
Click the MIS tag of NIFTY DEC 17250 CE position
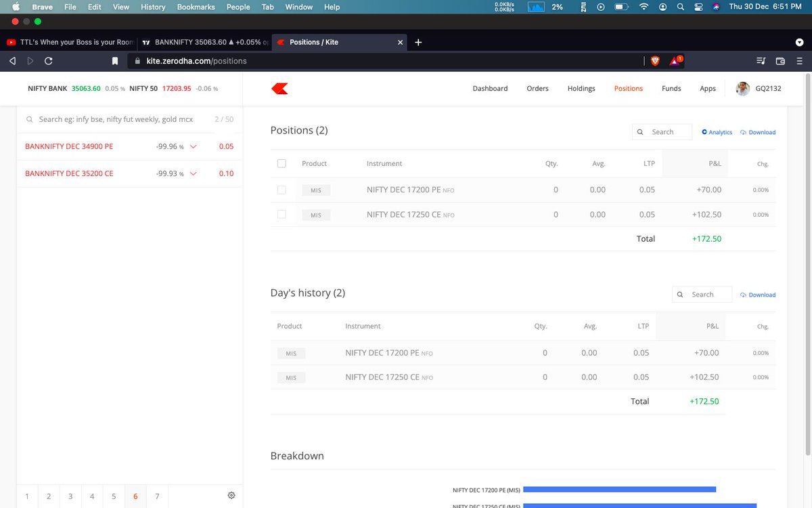316,215
